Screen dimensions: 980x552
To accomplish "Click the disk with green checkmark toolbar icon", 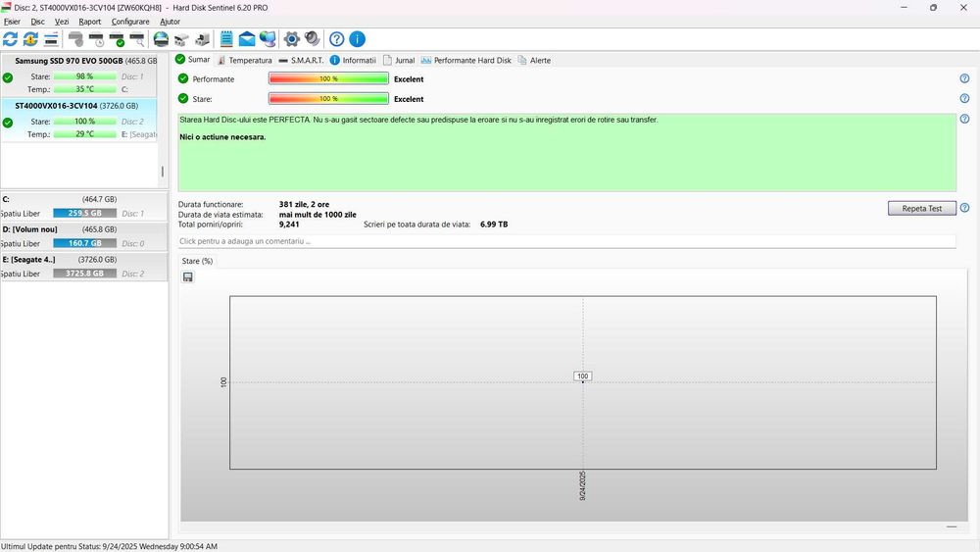I will [x=117, y=39].
